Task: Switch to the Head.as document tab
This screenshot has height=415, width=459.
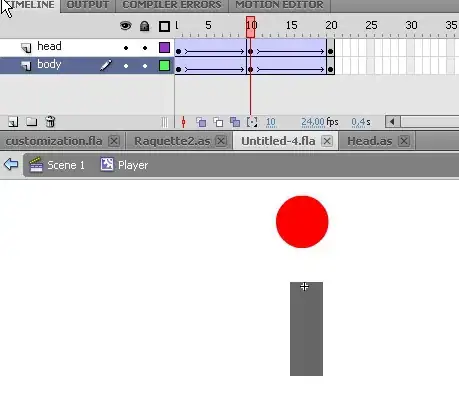Action: tap(370, 141)
